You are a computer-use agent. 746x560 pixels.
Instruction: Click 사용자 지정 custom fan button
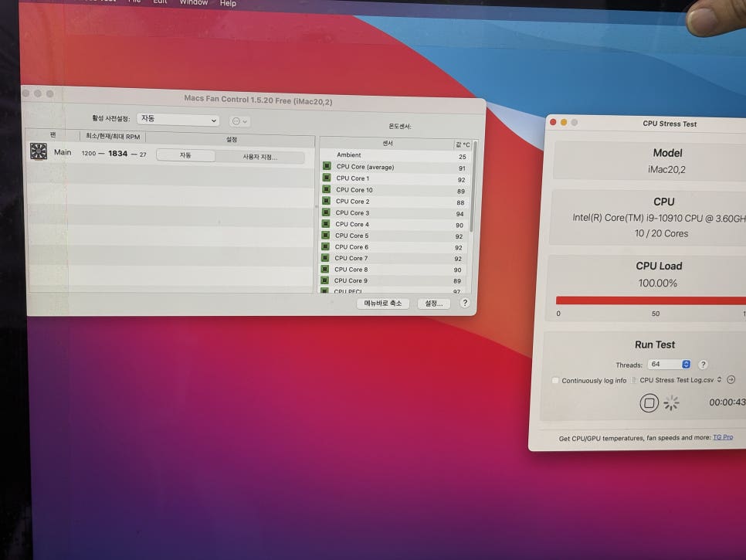coord(259,157)
